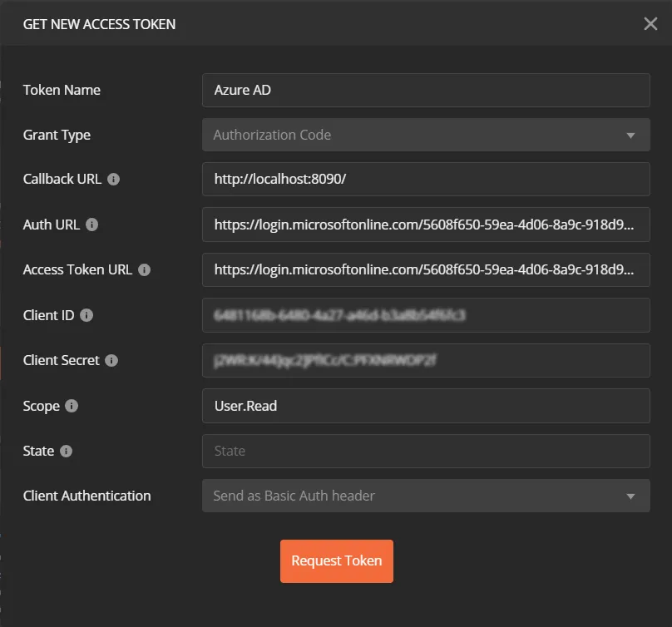The width and height of the screenshot is (672, 627).
Task: Click the info icon beside Client ID
Action: click(x=86, y=315)
